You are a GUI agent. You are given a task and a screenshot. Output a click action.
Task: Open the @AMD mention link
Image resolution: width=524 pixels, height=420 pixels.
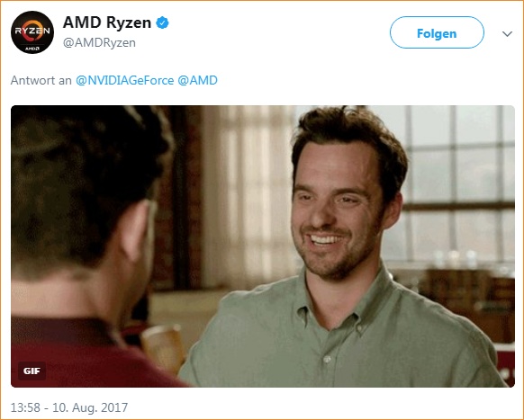(197, 80)
